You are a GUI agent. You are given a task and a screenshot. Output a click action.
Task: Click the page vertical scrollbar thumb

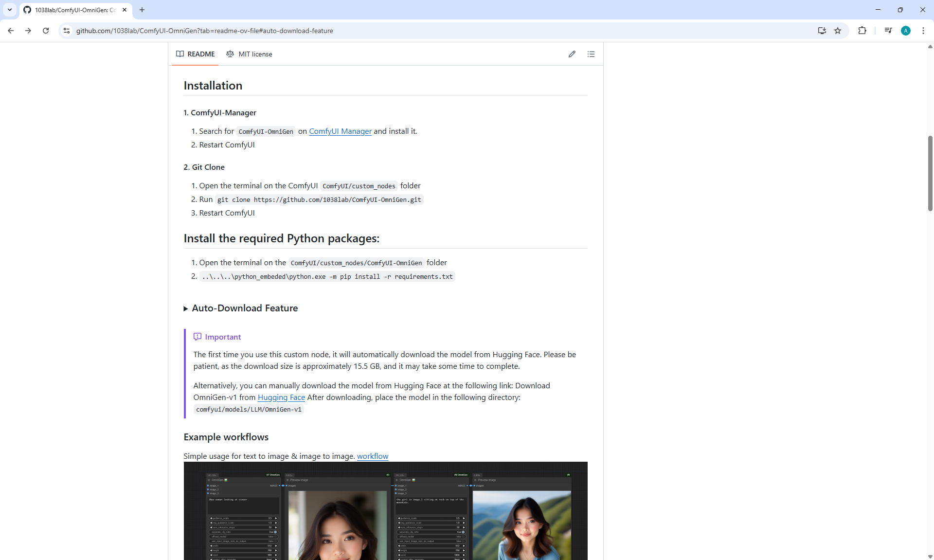tap(930, 173)
